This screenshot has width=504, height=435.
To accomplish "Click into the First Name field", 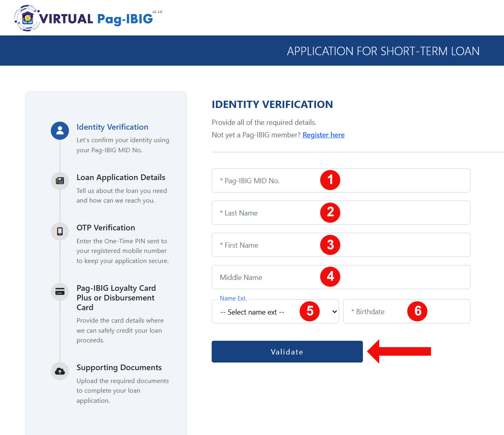I will [341, 245].
